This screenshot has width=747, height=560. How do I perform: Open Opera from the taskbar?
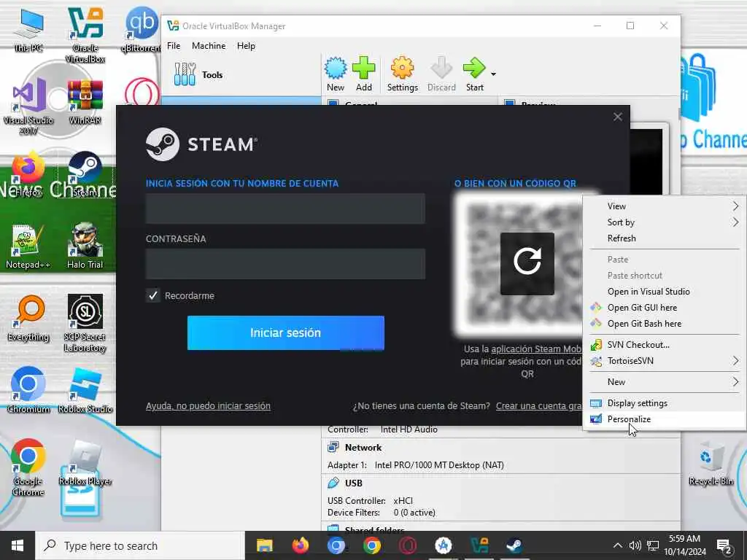(x=407, y=545)
